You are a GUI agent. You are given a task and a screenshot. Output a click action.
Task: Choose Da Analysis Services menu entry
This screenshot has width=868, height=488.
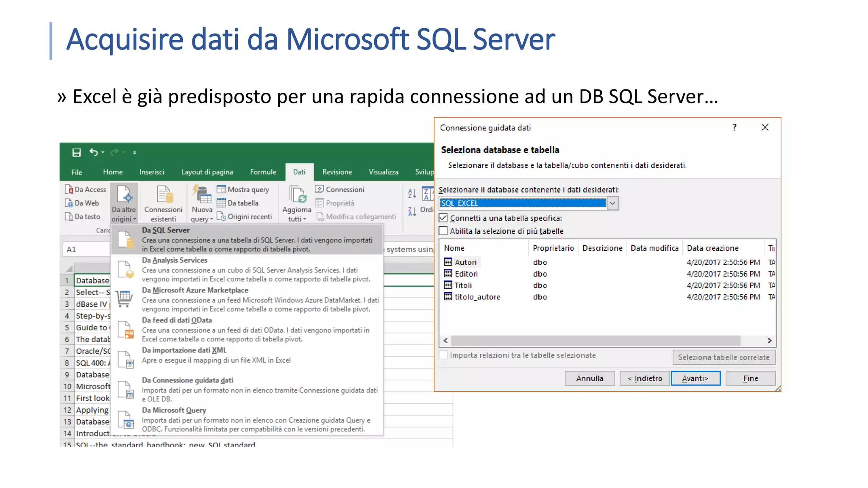247,269
